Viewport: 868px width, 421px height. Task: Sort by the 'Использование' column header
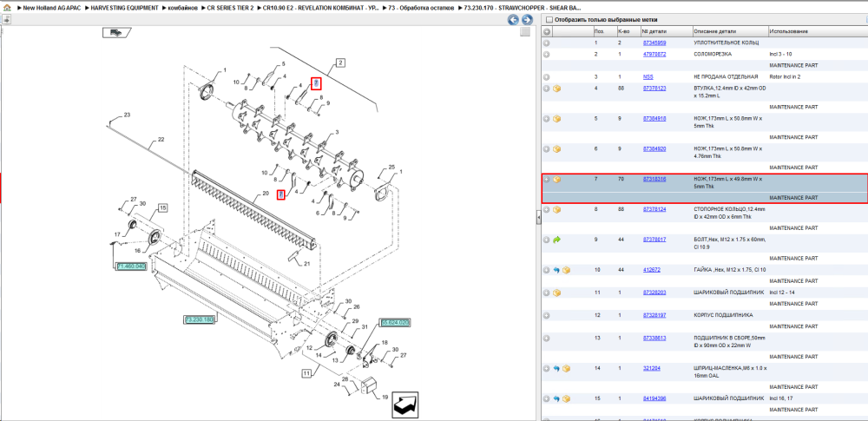[818, 31]
